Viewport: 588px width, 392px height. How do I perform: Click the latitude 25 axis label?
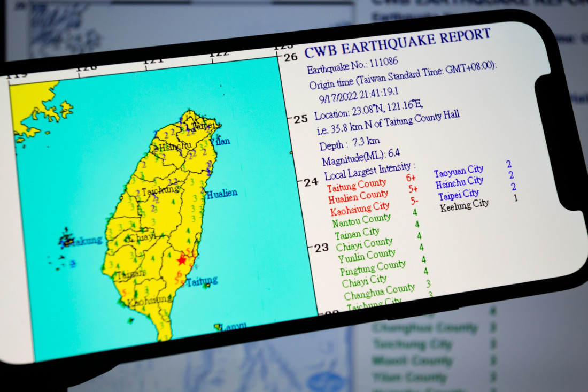click(x=300, y=120)
